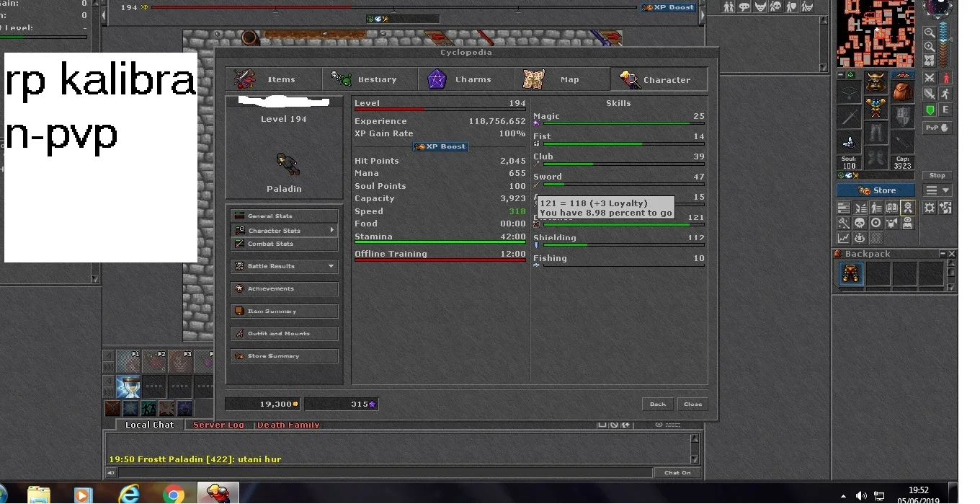Click the Magic skill progress bar

[623, 123]
